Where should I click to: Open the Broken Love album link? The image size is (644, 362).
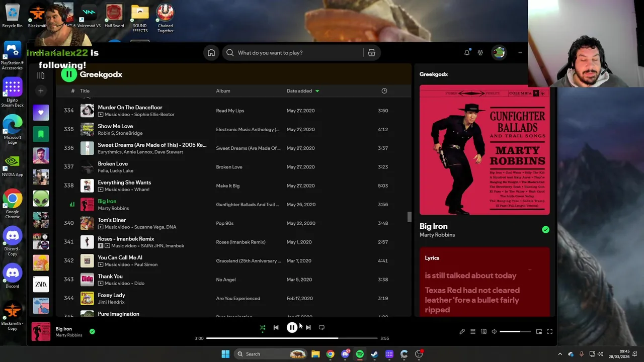(x=229, y=167)
